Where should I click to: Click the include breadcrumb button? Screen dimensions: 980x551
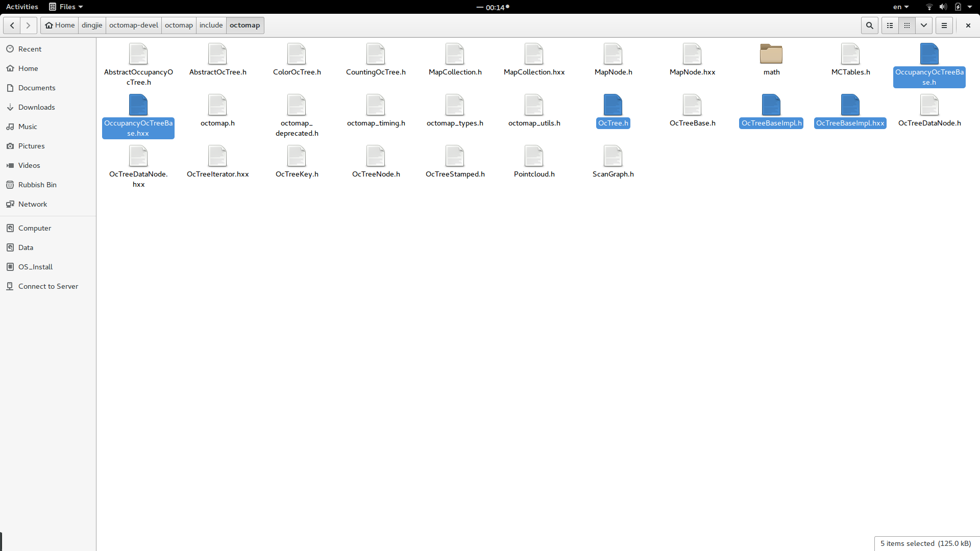pyautogui.click(x=211, y=25)
